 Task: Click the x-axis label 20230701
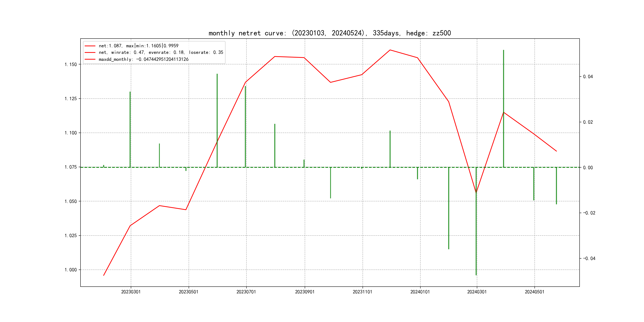pyautogui.click(x=246, y=292)
